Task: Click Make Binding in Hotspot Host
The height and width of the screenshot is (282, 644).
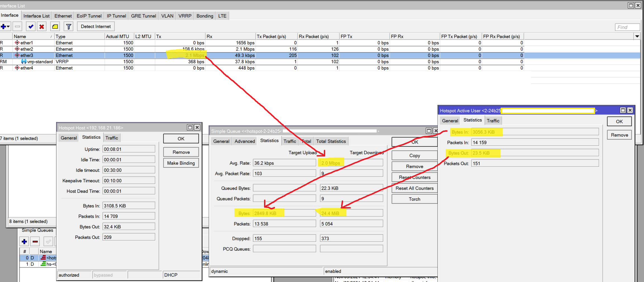Action: coord(181,163)
